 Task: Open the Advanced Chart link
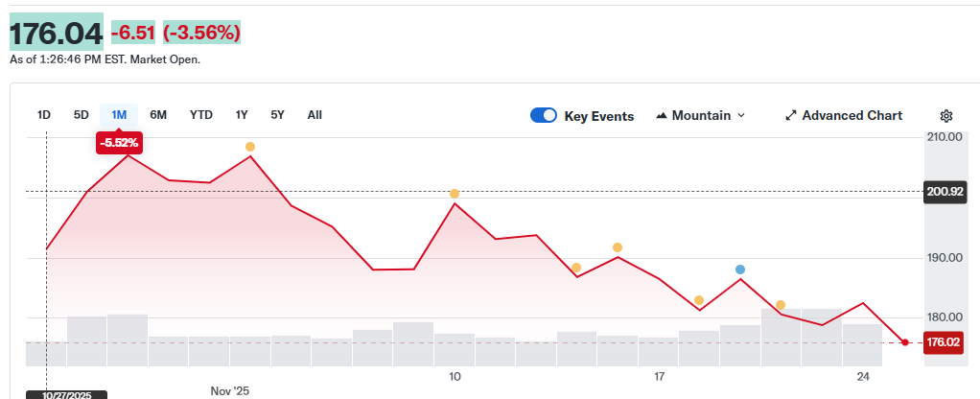click(852, 116)
